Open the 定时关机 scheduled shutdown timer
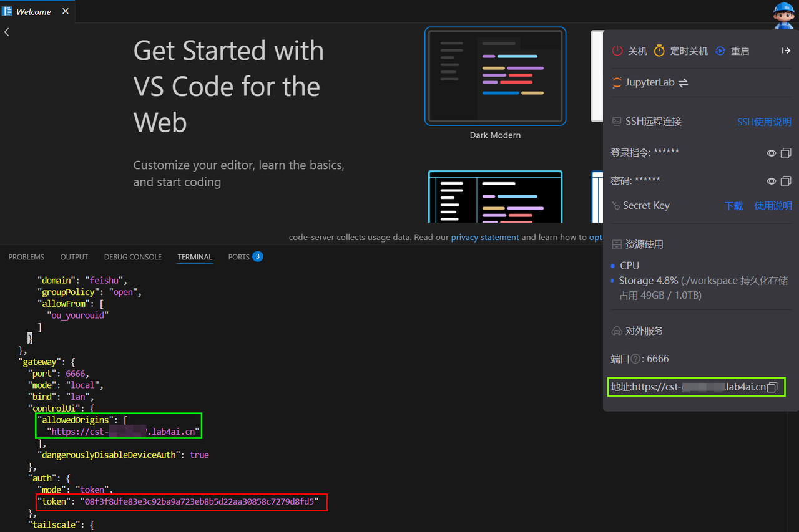799x532 pixels. click(680, 51)
